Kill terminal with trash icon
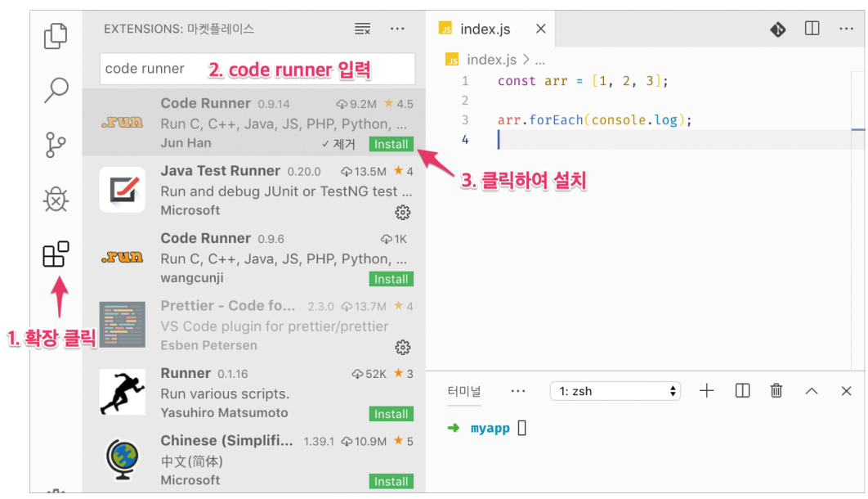868x499 pixels. click(x=776, y=391)
